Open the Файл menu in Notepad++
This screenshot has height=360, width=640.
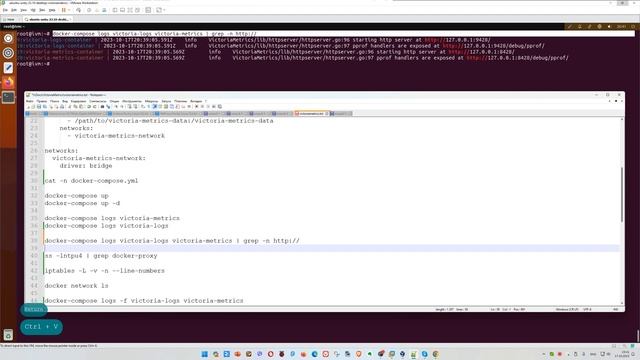[30, 101]
